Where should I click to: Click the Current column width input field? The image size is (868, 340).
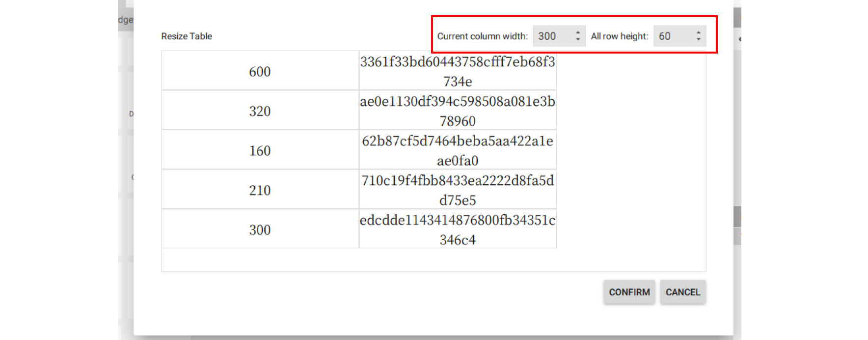[553, 36]
